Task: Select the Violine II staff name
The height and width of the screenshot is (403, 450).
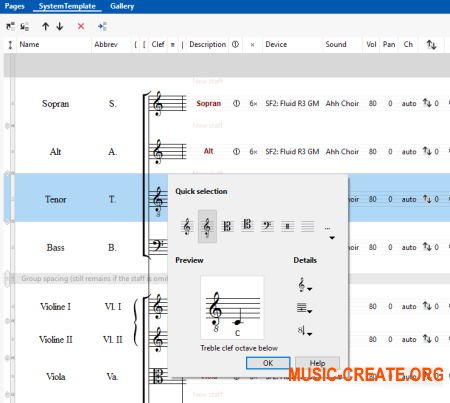Action: point(55,339)
